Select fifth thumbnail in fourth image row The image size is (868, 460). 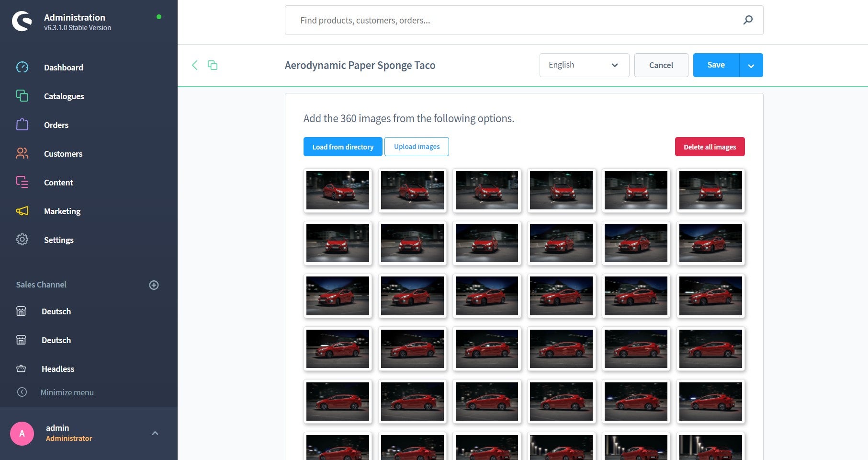pyautogui.click(x=636, y=348)
